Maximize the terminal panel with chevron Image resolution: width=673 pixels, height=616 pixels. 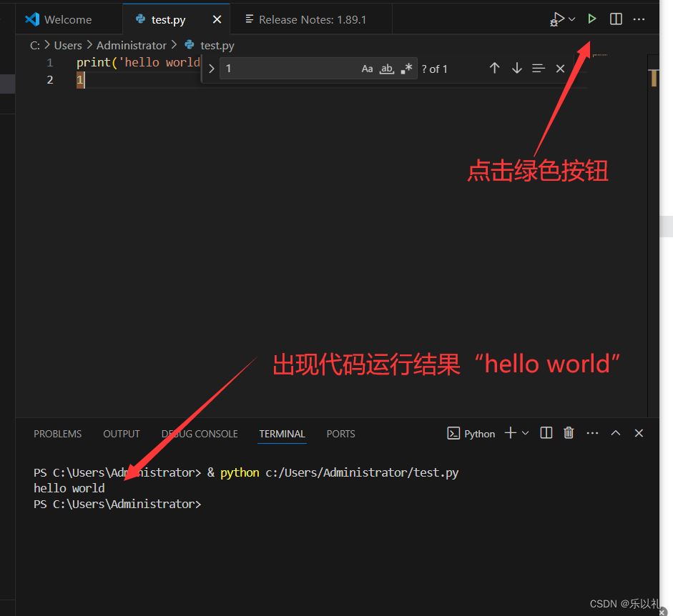click(x=615, y=432)
